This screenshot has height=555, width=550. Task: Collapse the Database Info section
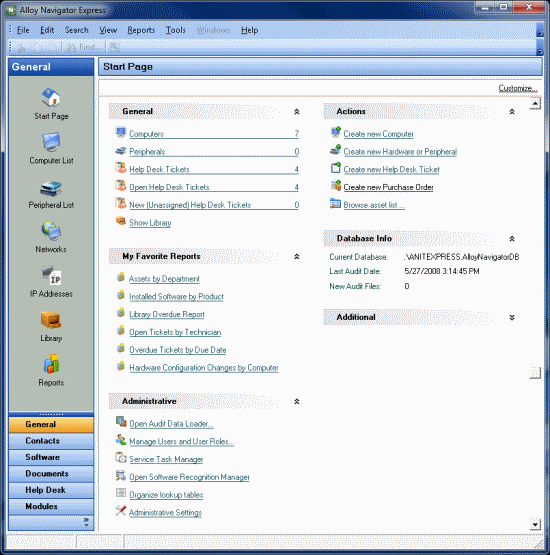[512, 239]
